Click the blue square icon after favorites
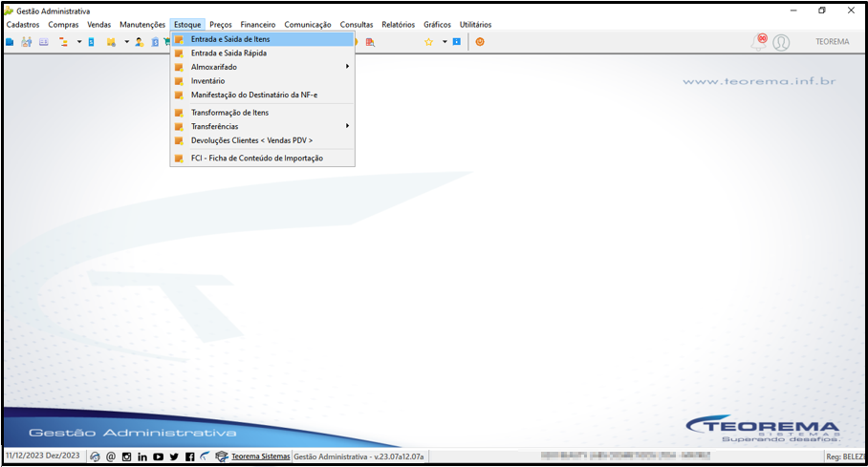The width and height of the screenshot is (868, 467). [x=457, y=42]
